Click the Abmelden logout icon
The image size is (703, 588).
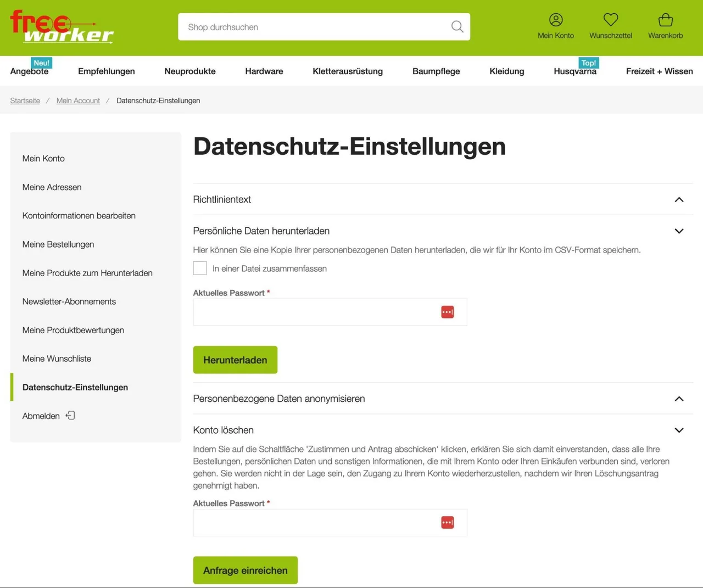point(70,416)
